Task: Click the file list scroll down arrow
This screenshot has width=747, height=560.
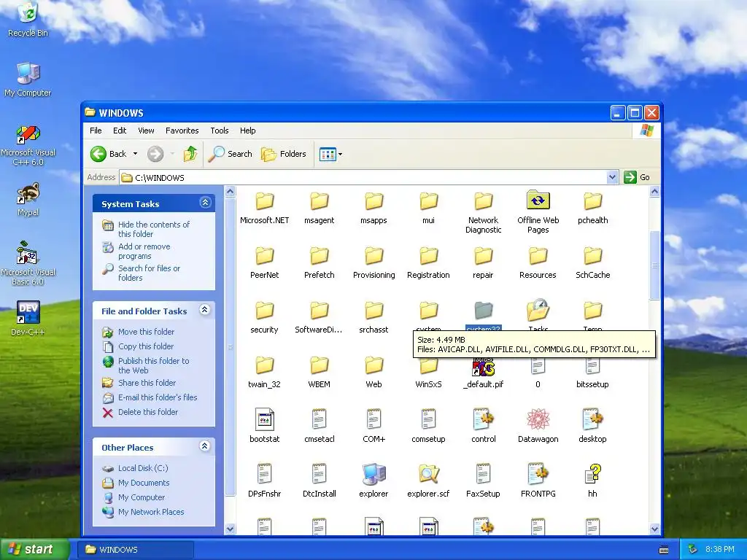Action: (654, 529)
